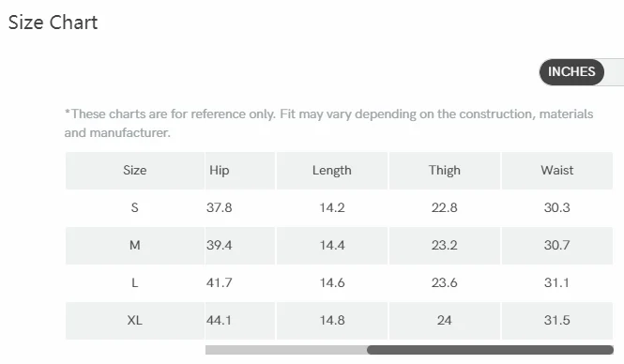Click length value 14.6 for size L
This screenshot has width=624, height=364.
click(332, 282)
